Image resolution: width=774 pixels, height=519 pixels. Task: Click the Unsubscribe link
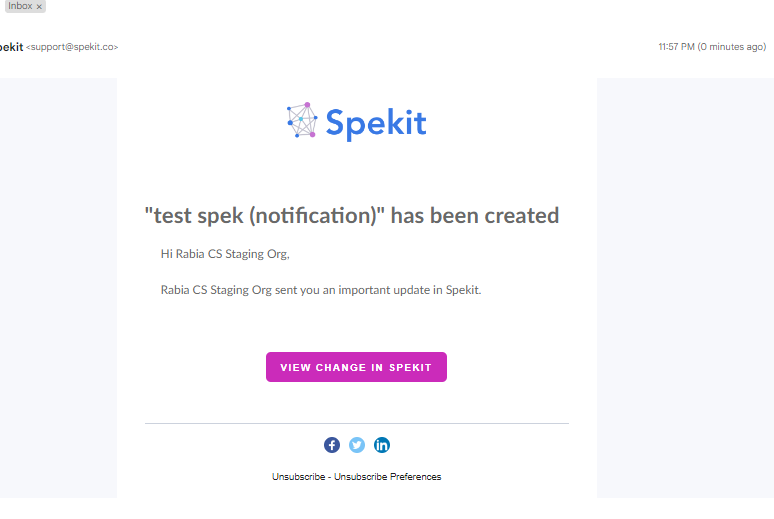point(299,477)
